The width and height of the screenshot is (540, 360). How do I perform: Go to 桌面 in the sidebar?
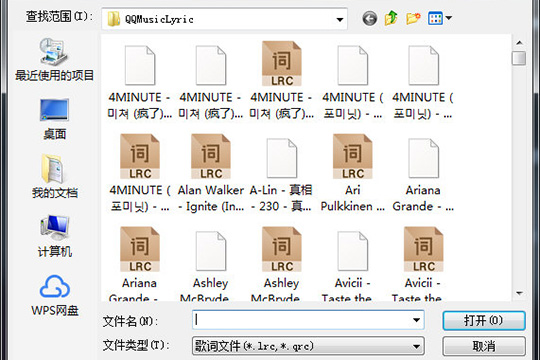(x=54, y=120)
